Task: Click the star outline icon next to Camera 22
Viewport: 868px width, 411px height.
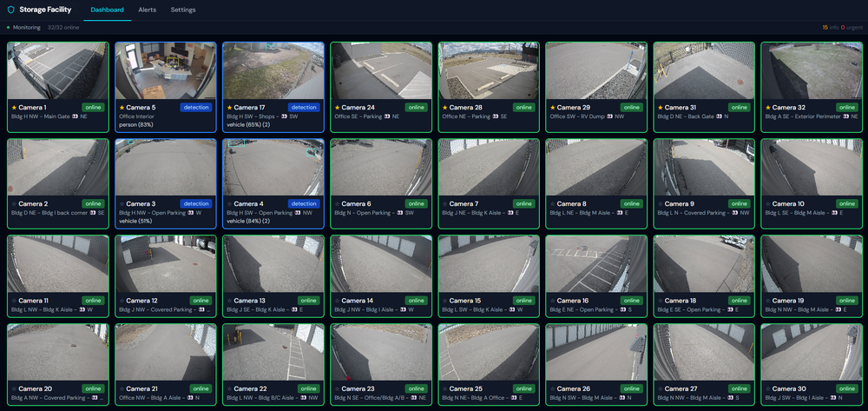Action: click(229, 389)
